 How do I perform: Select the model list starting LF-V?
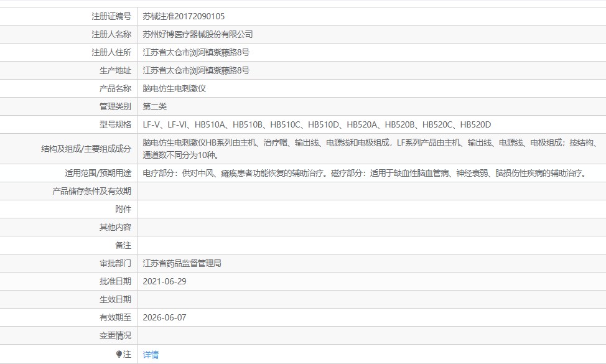[317, 124]
